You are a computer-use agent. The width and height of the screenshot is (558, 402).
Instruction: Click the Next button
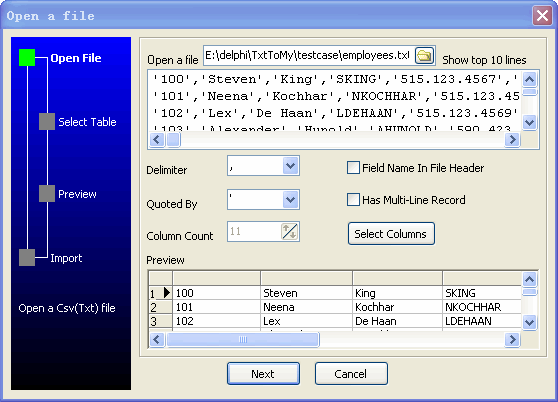click(x=263, y=374)
